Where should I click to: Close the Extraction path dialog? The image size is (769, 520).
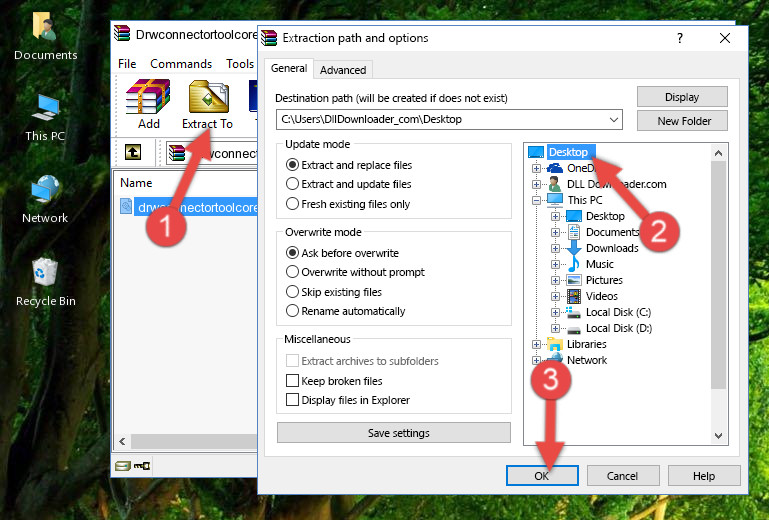point(725,38)
